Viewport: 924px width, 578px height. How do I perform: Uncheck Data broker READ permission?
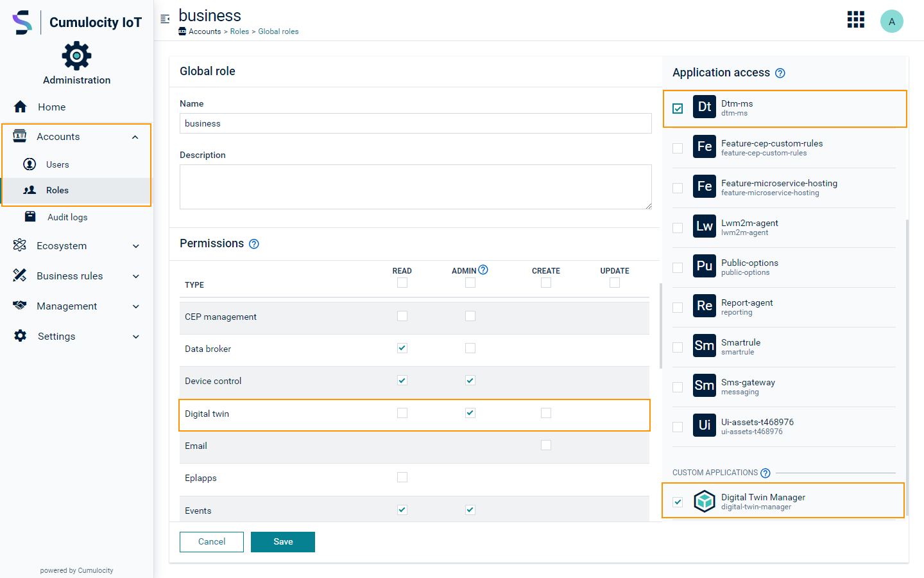(402, 348)
